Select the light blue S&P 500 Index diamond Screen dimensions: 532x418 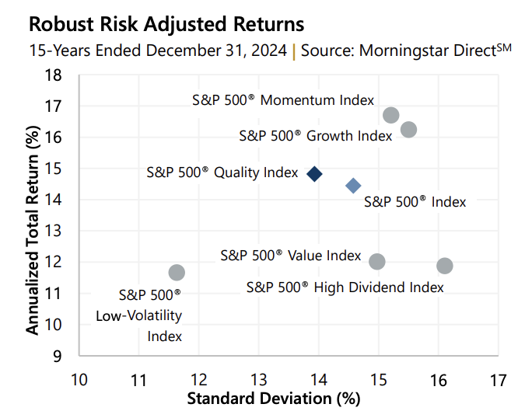(353, 186)
